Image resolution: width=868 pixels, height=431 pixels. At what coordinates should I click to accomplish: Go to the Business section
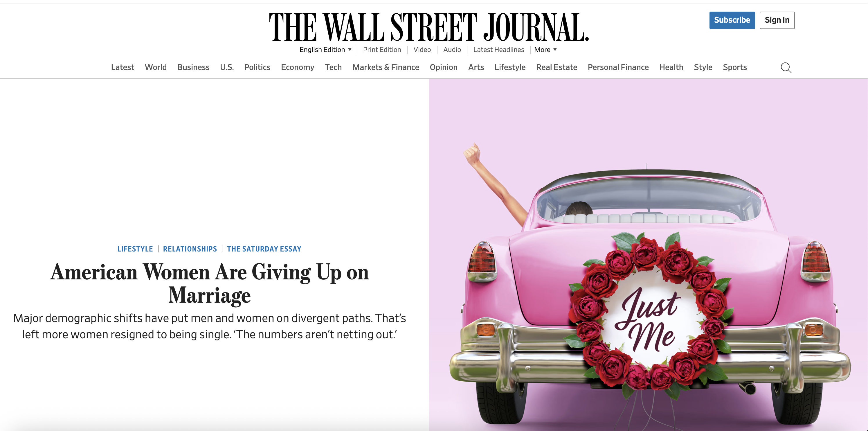(193, 67)
